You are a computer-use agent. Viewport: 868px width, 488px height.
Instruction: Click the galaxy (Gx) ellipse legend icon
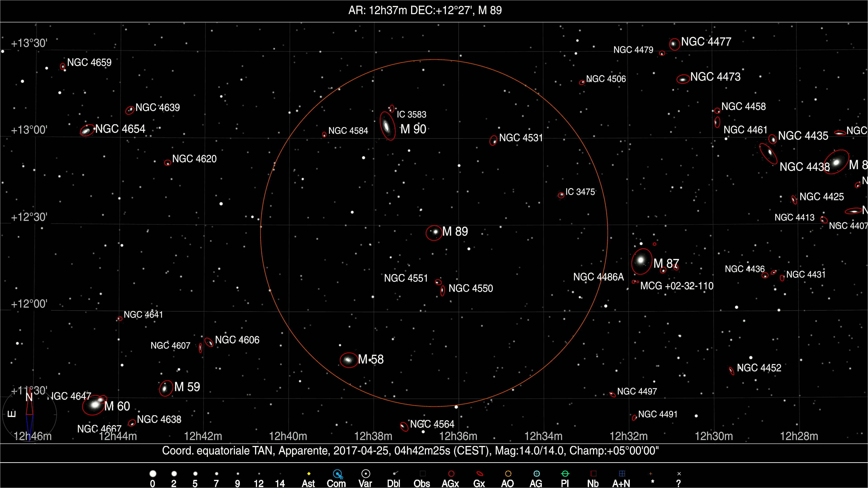pos(479,474)
